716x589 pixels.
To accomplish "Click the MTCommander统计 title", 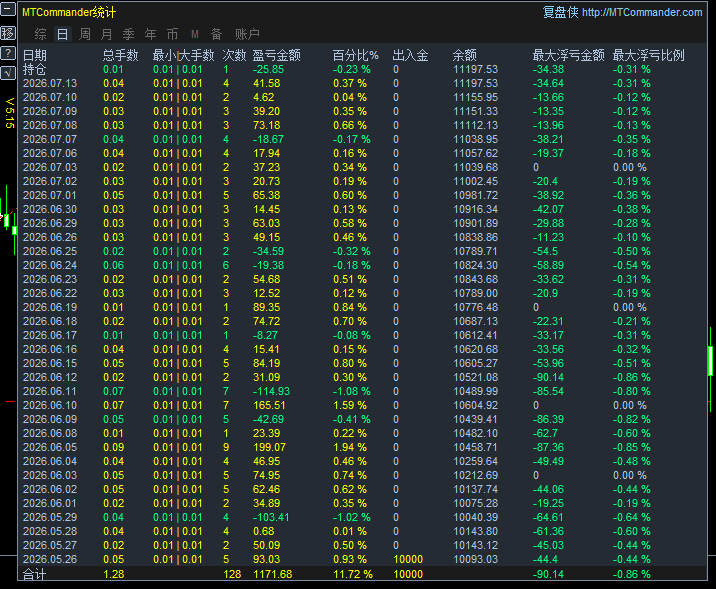I will 69,12.
